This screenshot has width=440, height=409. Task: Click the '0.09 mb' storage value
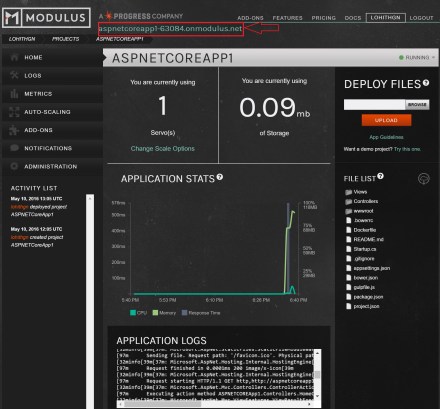click(274, 108)
